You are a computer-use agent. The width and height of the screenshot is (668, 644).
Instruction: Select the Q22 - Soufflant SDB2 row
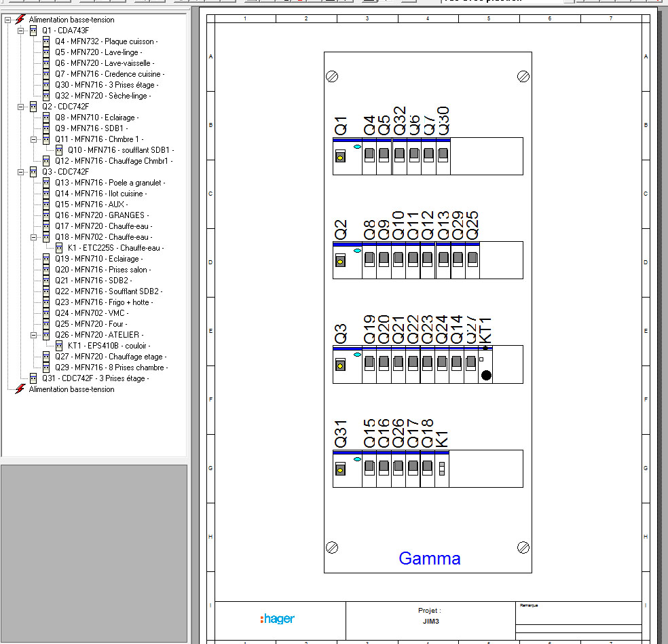tap(109, 291)
